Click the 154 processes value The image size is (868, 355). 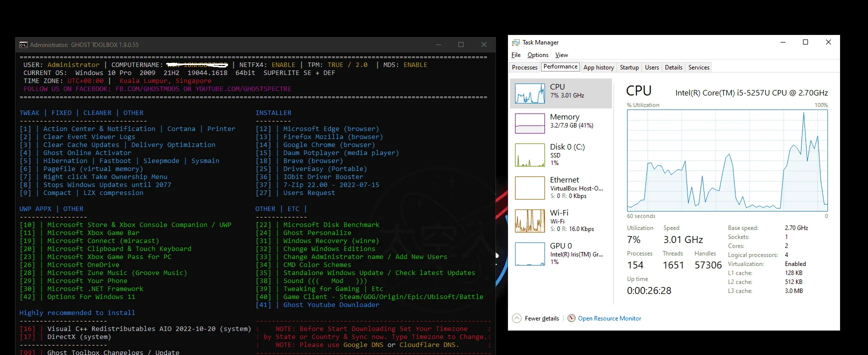point(635,265)
